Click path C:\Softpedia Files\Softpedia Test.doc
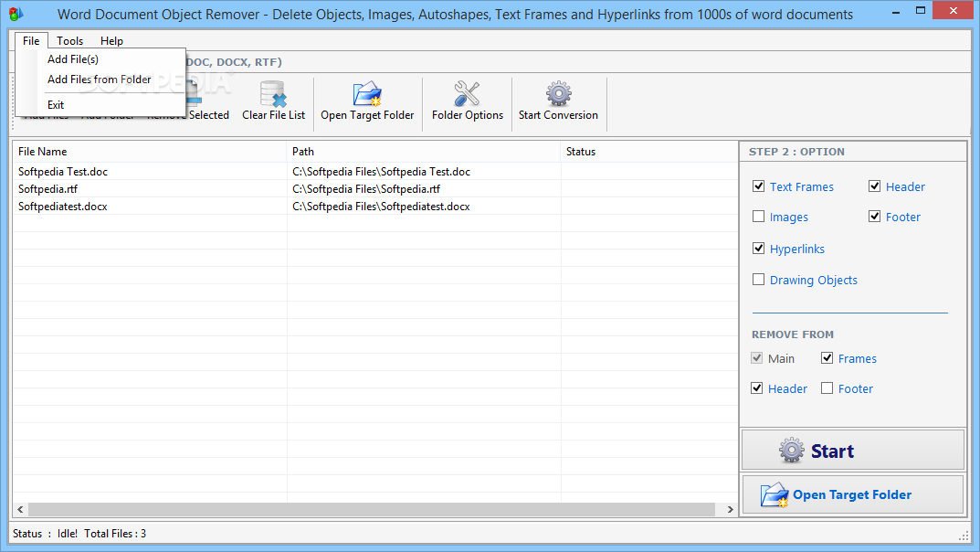The image size is (980, 552). coord(381,171)
